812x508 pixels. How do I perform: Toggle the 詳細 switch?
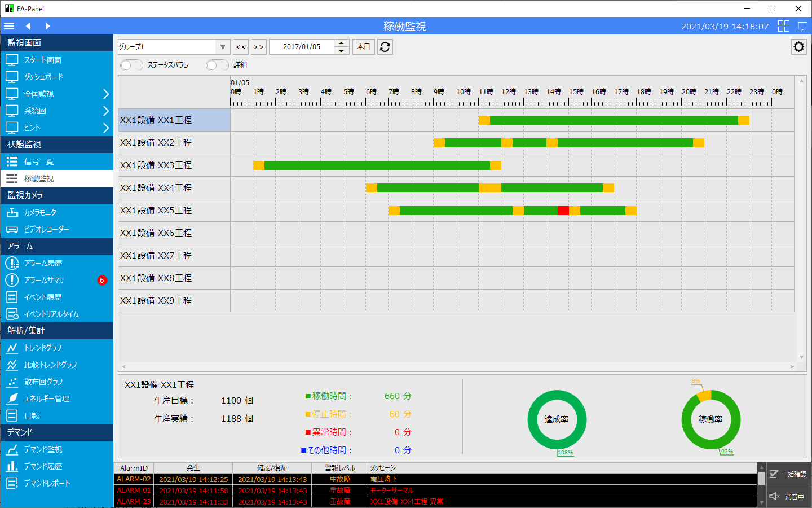pyautogui.click(x=218, y=65)
